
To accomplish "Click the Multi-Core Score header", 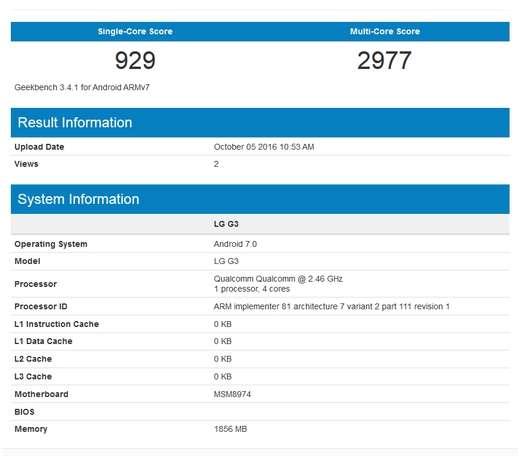I will coord(385,32).
